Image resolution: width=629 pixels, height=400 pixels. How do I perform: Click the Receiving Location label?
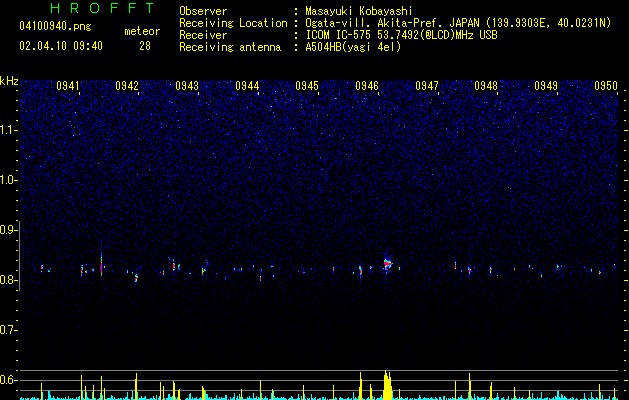pos(233,23)
